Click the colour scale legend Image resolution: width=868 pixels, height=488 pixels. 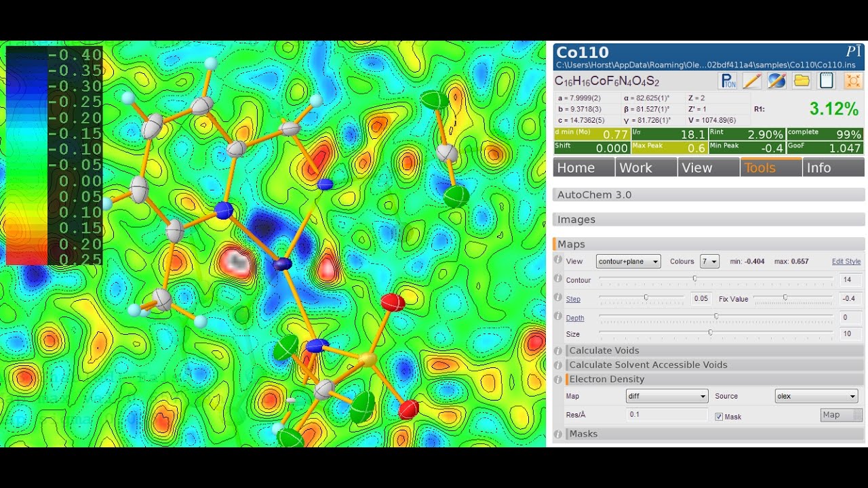[x=54, y=156]
